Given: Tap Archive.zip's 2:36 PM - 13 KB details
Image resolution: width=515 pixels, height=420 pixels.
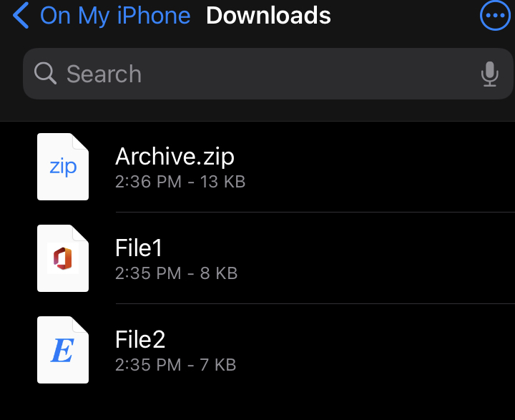Looking at the screenshot, I should point(180,182).
